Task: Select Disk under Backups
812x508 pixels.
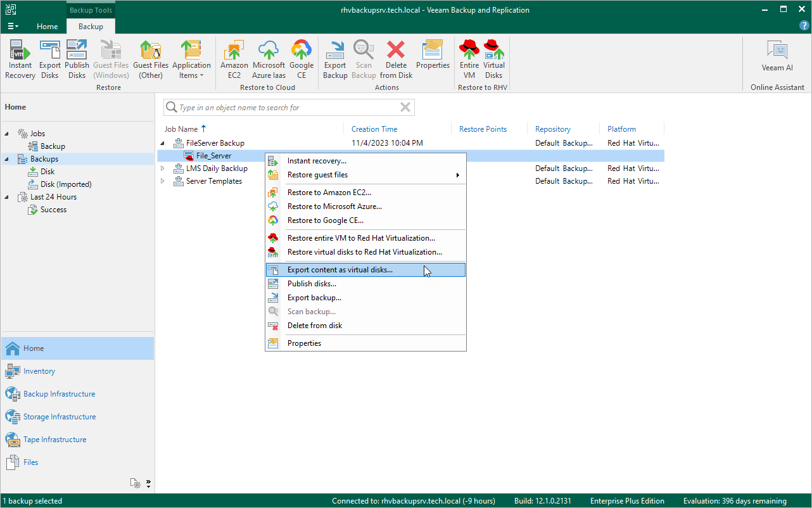Action: [x=48, y=172]
